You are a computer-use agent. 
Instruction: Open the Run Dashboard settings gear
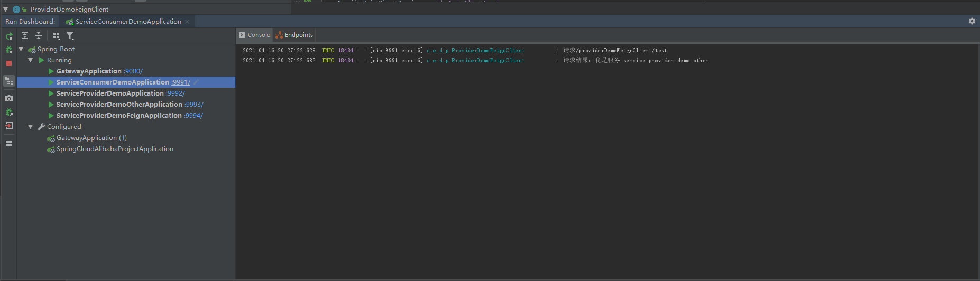click(x=972, y=21)
